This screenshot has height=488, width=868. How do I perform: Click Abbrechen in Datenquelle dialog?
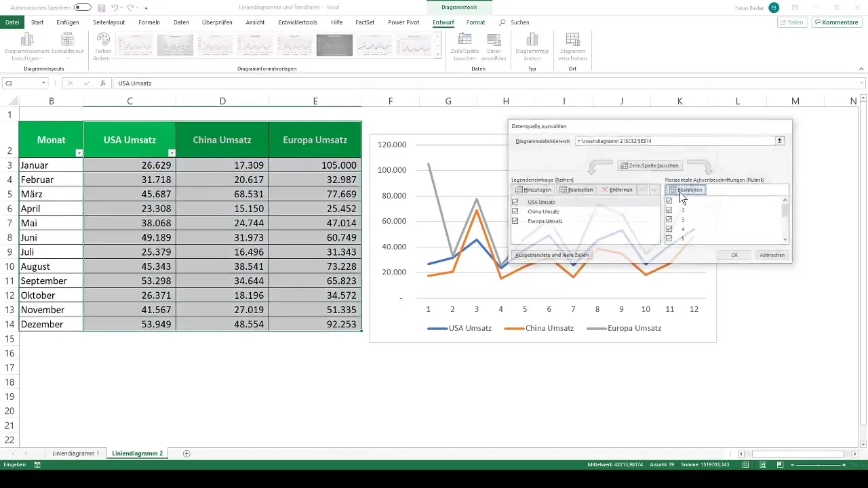772,255
